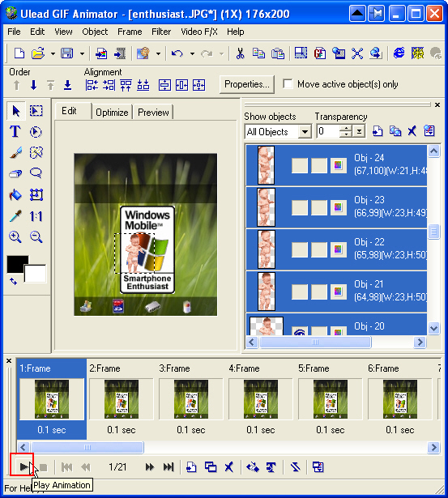Click the Delete object X icon in object panel
Image resolution: width=448 pixels, height=498 pixels.
coord(412,131)
